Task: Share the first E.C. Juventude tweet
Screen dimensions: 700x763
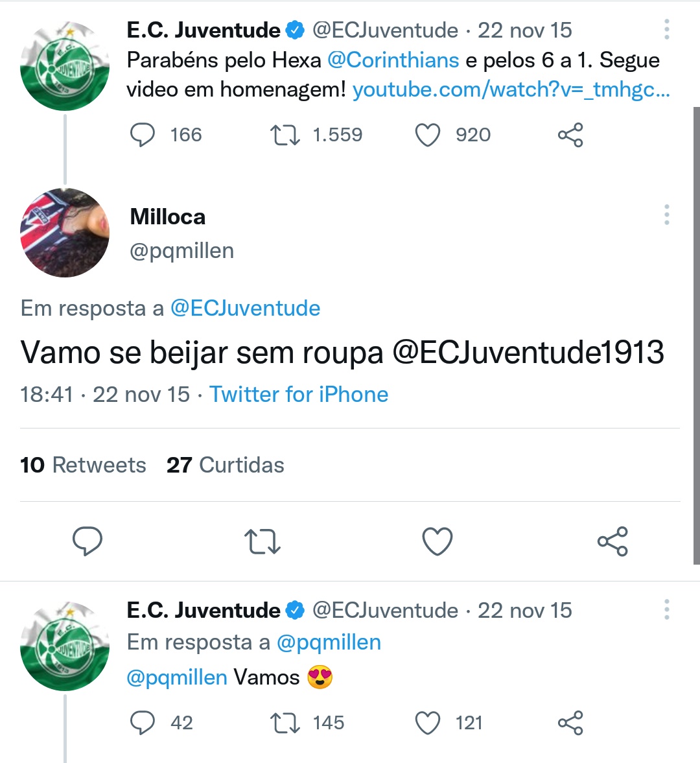Action: (x=570, y=135)
